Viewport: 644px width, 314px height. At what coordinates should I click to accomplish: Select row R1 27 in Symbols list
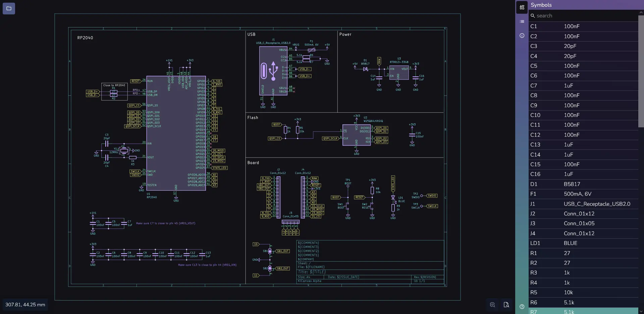coord(583,253)
